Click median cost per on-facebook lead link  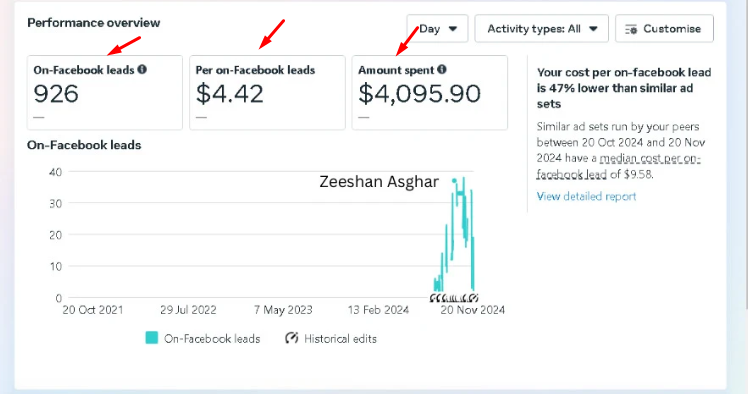click(x=619, y=166)
